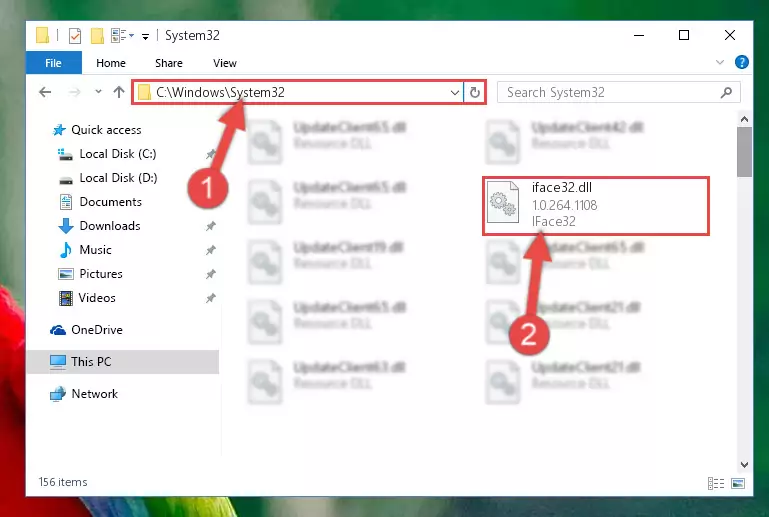Click the Quick access star icon
The width and height of the screenshot is (769, 517).
(x=59, y=130)
